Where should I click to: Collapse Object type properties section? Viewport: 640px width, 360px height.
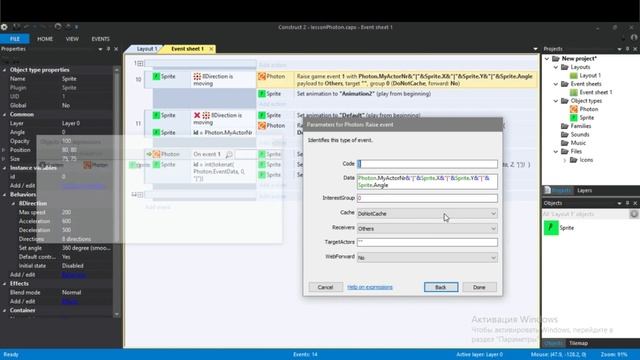pos(4,70)
